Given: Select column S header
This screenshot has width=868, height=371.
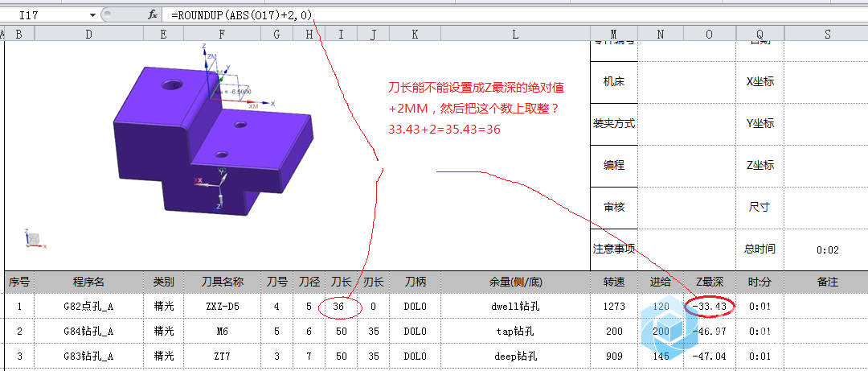Looking at the screenshot, I should (828, 35).
